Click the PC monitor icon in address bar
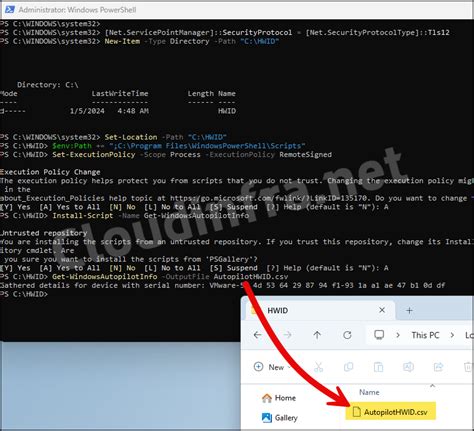Viewport: 474px width, 431px height. tap(379, 335)
